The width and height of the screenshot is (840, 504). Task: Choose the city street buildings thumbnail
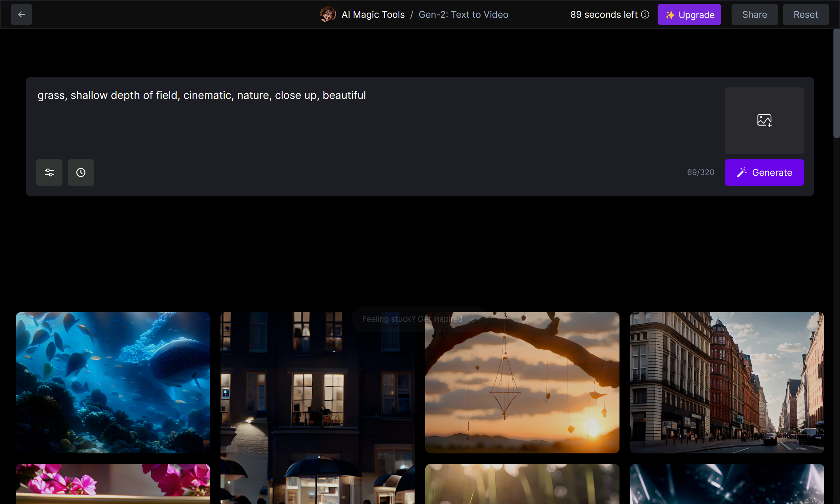(x=727, y=382)
